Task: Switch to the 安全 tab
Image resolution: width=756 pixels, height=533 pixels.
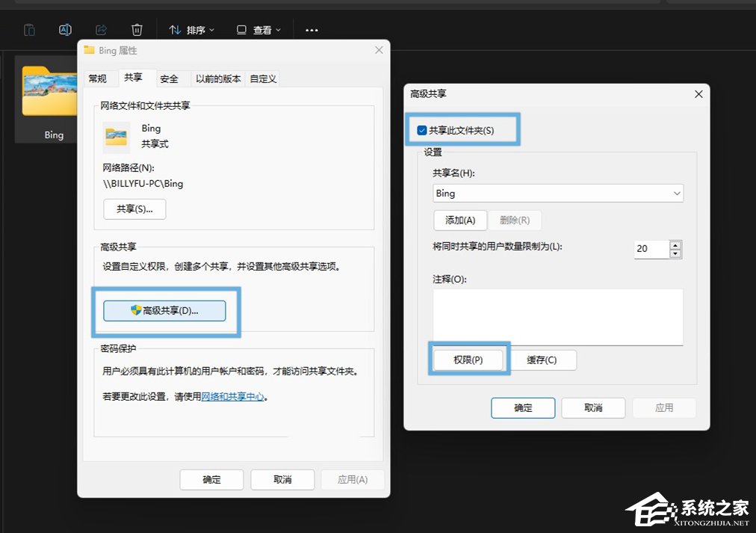Action: (170, 78)
